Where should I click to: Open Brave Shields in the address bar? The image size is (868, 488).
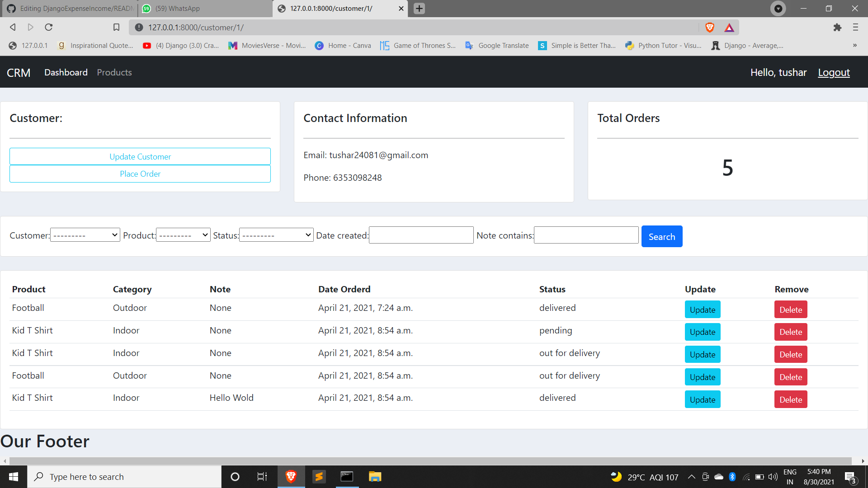[709, 27]
